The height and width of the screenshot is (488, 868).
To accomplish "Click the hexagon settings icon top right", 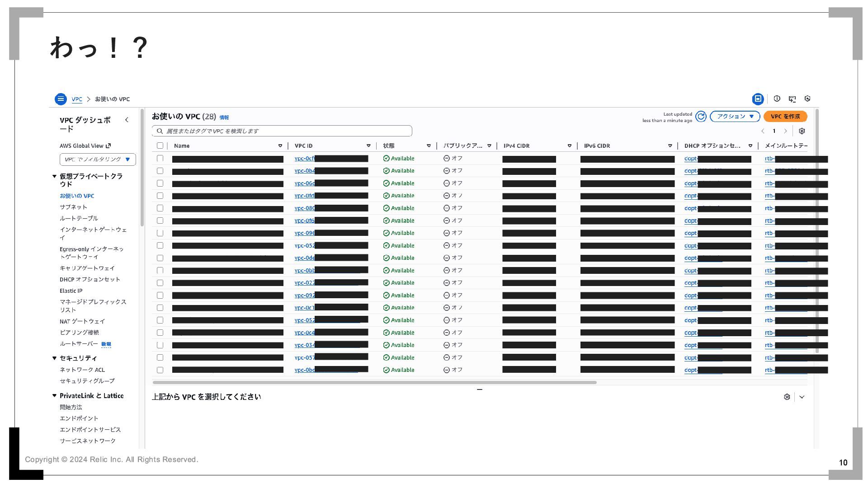I will click(807, 99).
